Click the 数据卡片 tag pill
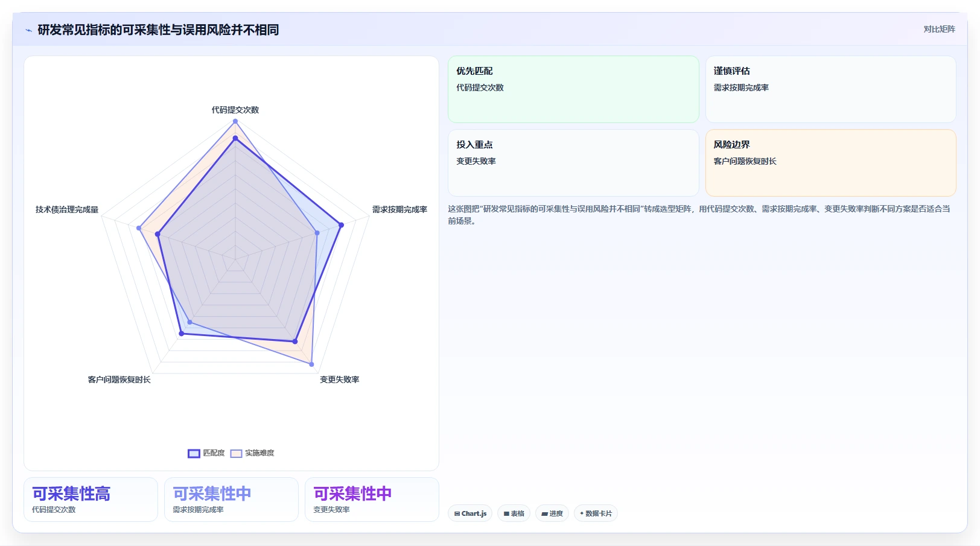This screenshot has width=980, height=546. [x=596, y=513]
